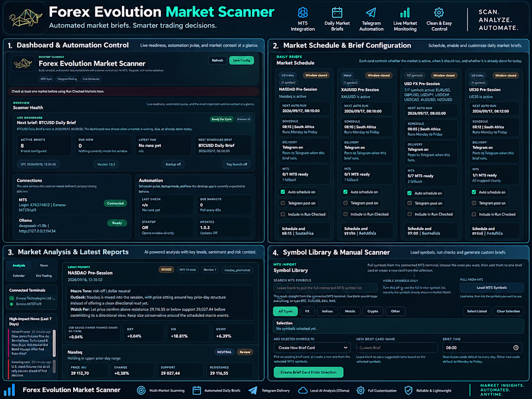Viewport: 532px width, 399px height.
Task: Click the bull logo beside the main title
Action: (25, 17)
